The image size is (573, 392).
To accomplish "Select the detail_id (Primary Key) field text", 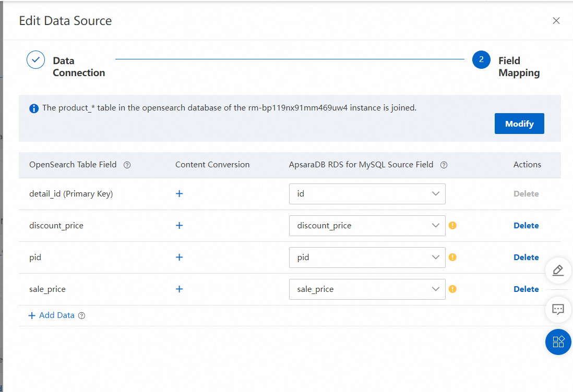I will tap(71, 194).
